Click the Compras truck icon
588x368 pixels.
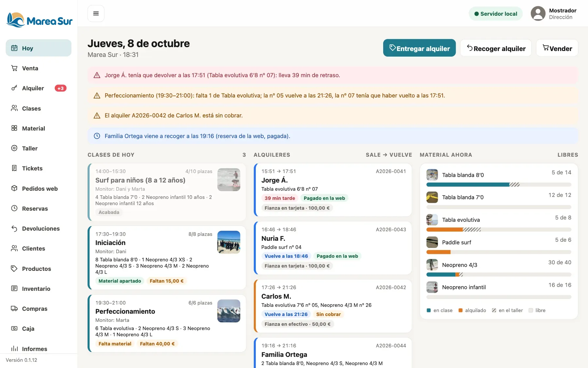click(14, 308)
